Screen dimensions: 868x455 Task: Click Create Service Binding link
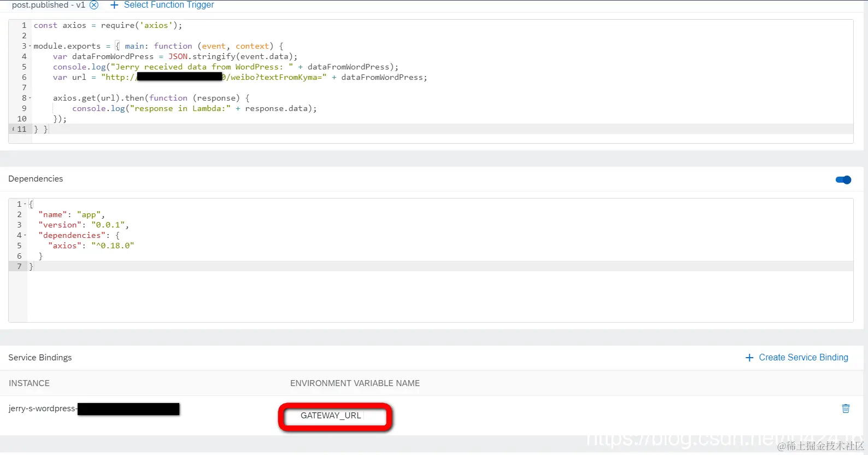point(804,357)
